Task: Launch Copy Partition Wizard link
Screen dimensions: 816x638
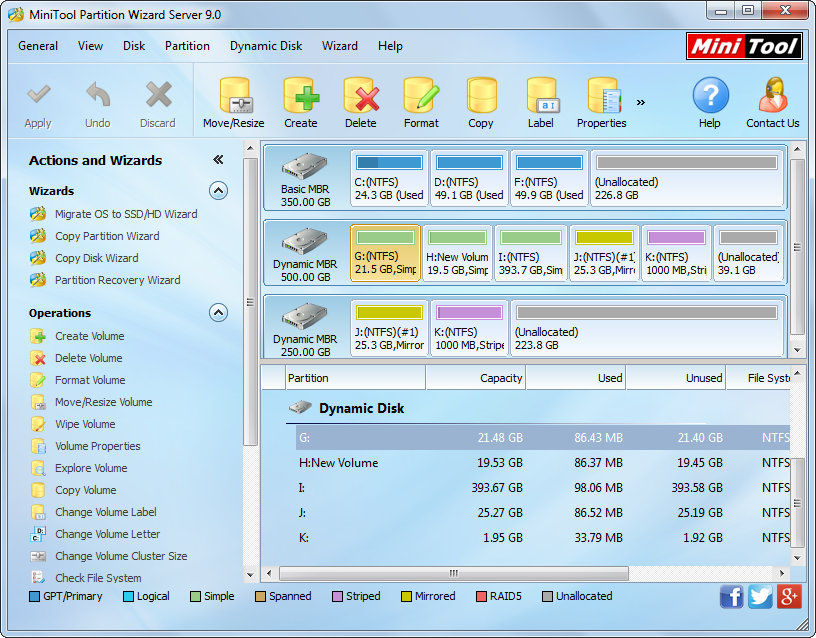Action: (107, 236)
